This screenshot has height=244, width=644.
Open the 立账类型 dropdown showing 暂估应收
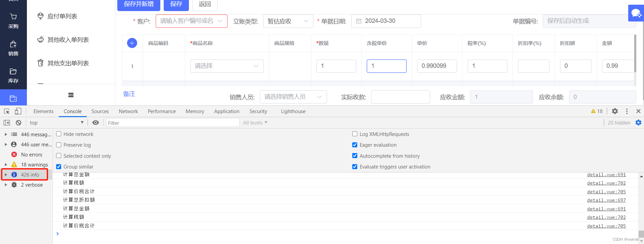coord(288,21)
